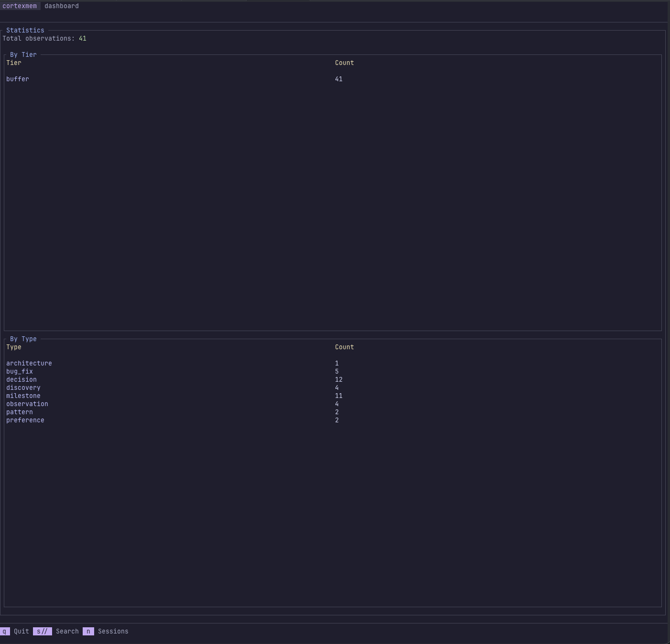The height and width of the screenshot is (644, 670).
Task: Select the bug_fix type row
Action: (333, 372)
